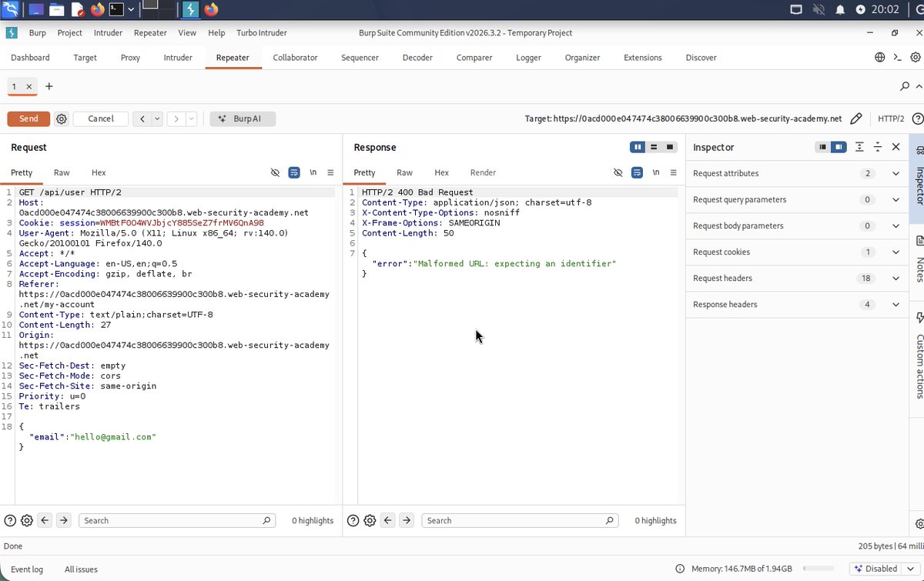Screen dimensions: 924x581
Task: Open the Response panel hamburger menu
Action: pyautogui.click(x=674, y=172)
